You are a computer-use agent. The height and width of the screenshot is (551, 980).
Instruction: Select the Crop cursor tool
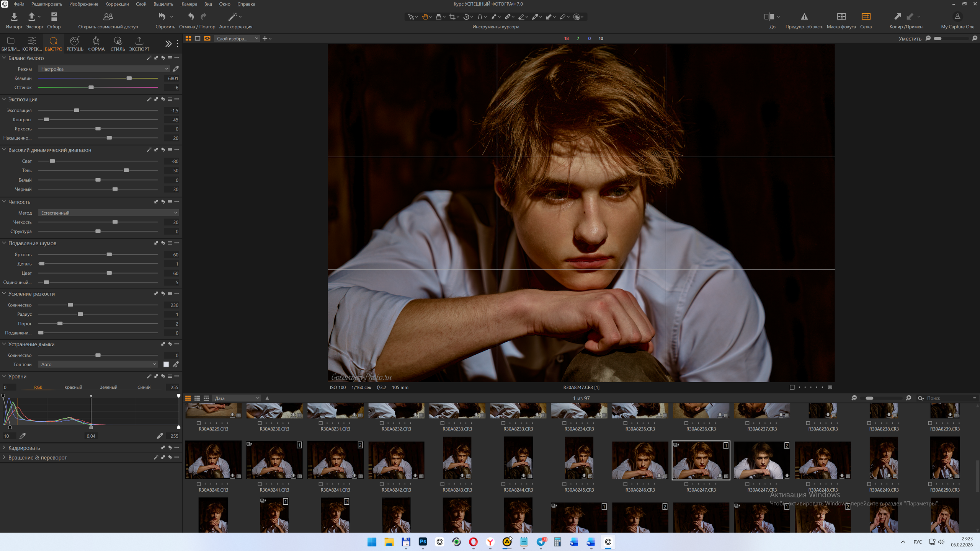pos(452,17)
